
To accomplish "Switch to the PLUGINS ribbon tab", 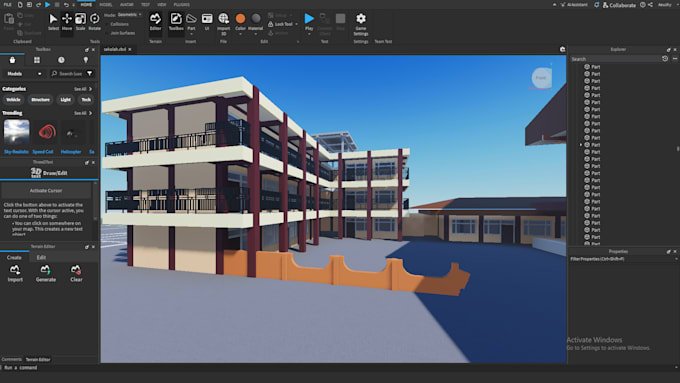I will (x=182, y=5).
